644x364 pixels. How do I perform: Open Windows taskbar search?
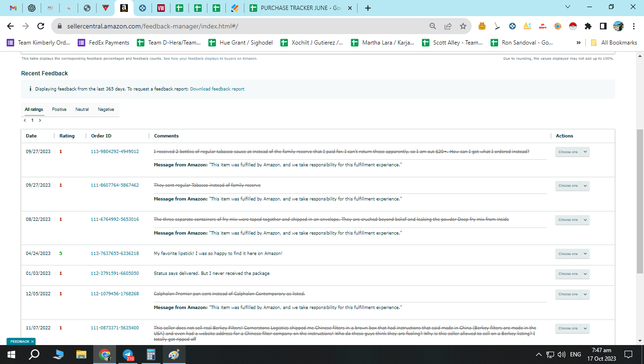(x=35, y=355)
